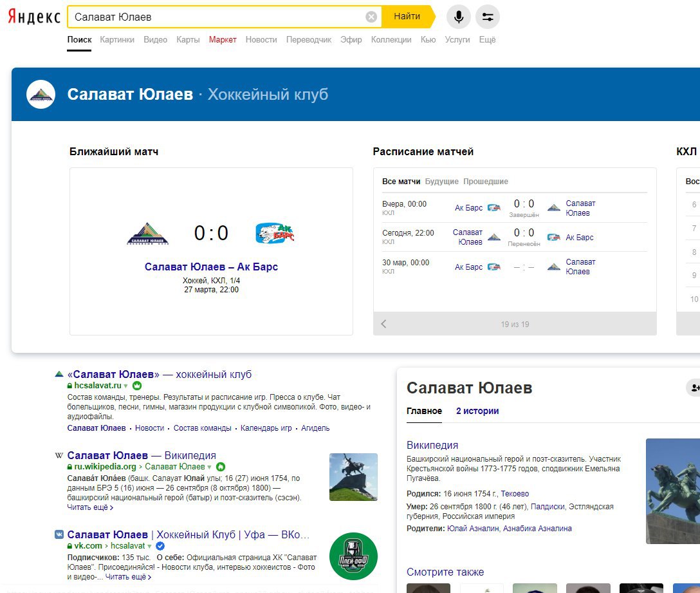Screen dimensions: 700x593
Task: Click ru.wikipedia.org green URL
Action: 105,467
